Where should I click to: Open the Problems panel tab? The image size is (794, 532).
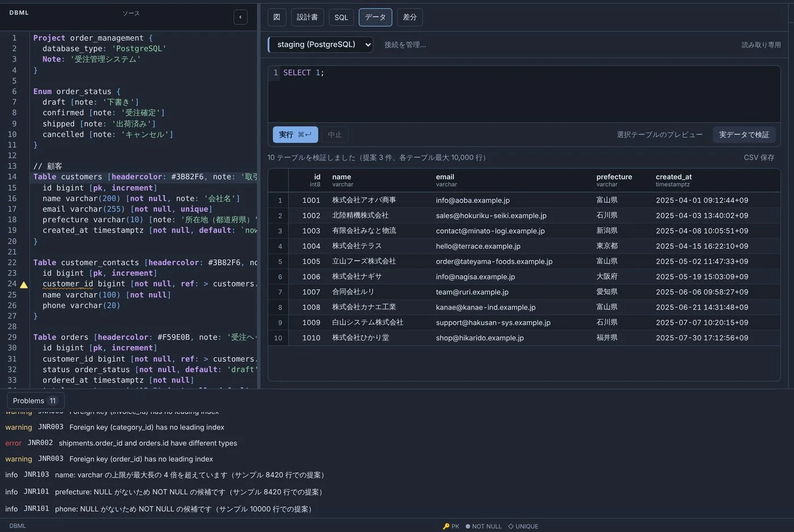coord(35,400)
